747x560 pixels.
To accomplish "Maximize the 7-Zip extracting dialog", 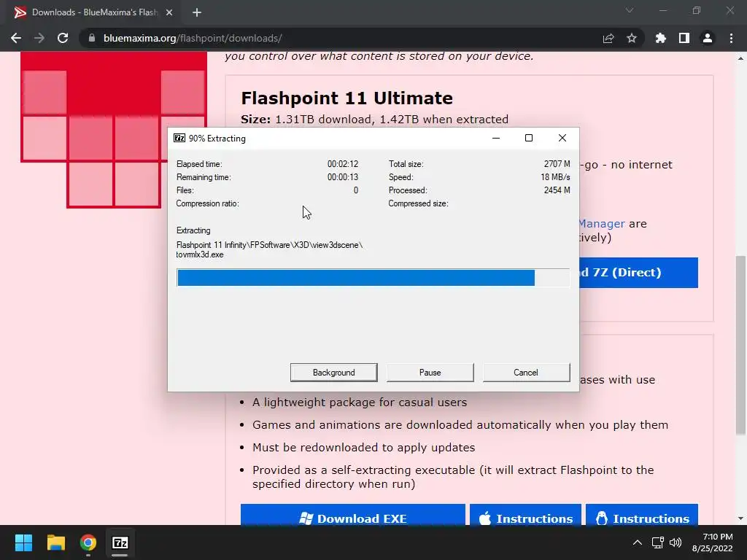I will pos(529,138).
